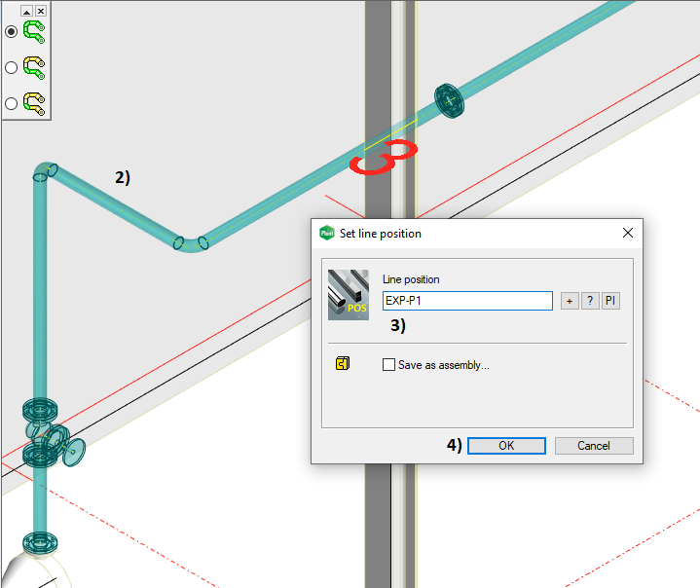Click the plus button next to Line position
Viewport: 700px width, 588px height.
tap(570, 301)
